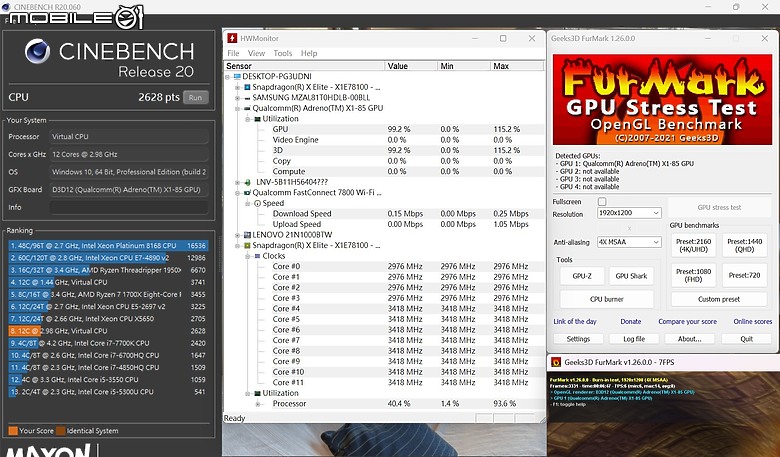The width and height of the screenshot is (780, 457).
Task: Open the Resolution dropdown showing 1920x1200
Action: tap(629, 213)
